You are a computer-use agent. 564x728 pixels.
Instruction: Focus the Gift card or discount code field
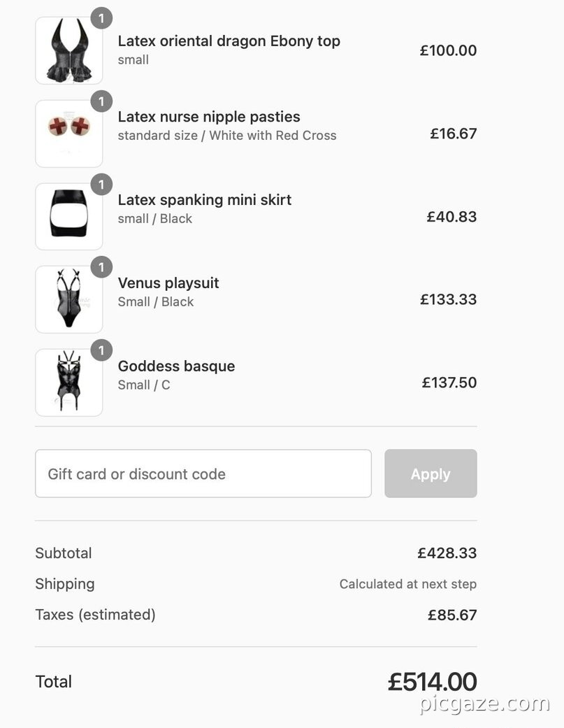tap(203, 473)
